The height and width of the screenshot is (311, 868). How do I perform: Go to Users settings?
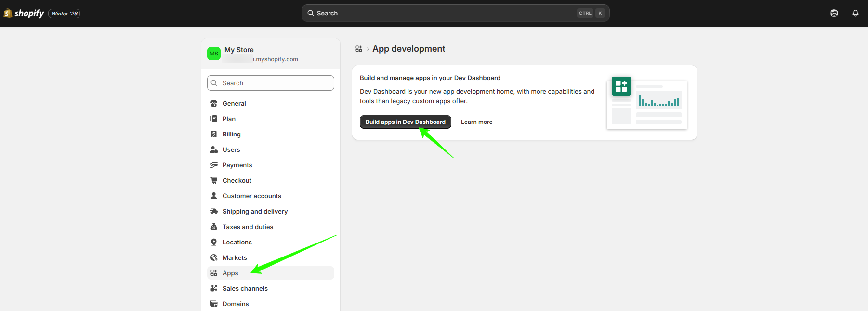(231, 149)
